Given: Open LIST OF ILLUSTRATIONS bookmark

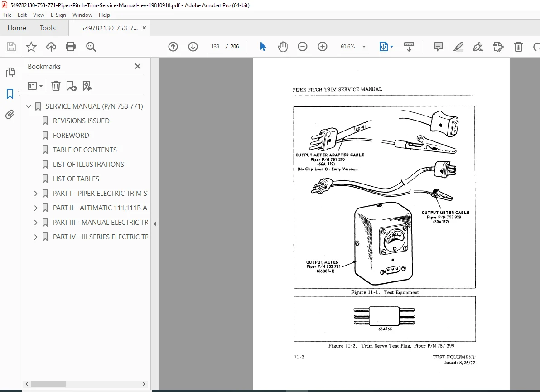Looking at the screenshot, I should tap(88, 165).
